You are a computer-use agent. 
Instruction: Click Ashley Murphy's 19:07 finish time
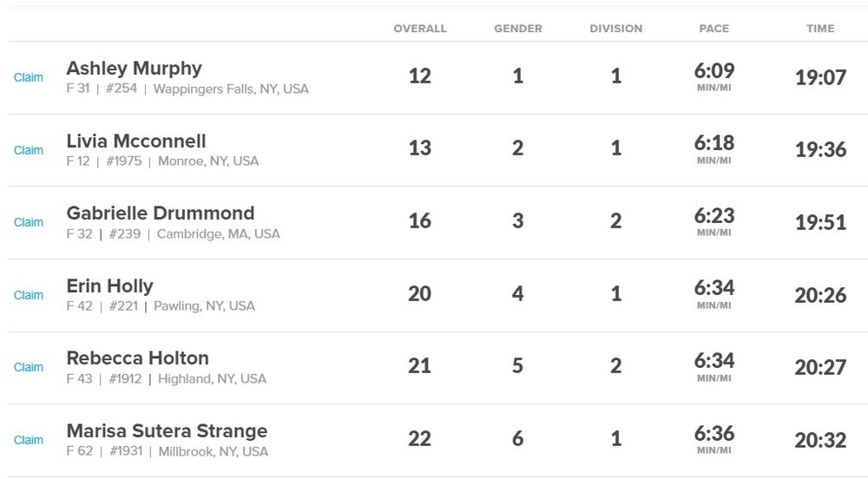tap(820, 77)
